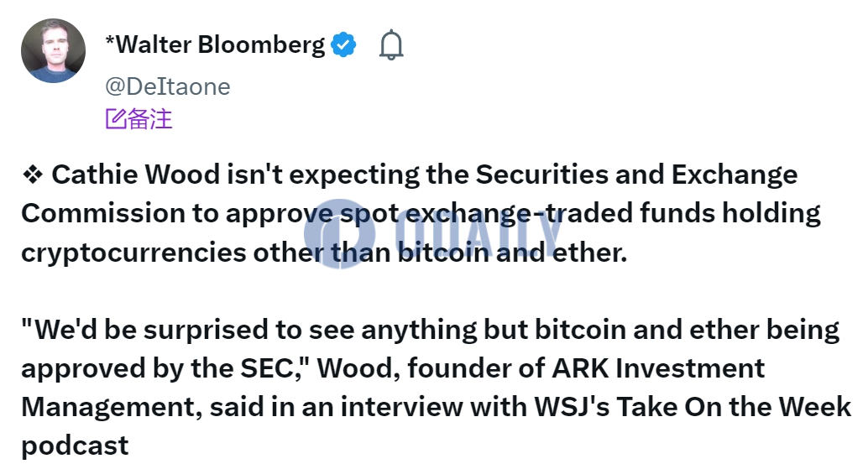Viewport: 868px width, 469px height.
Task: Click the quote starting We'd be surprised
Action: click(430, 331)
